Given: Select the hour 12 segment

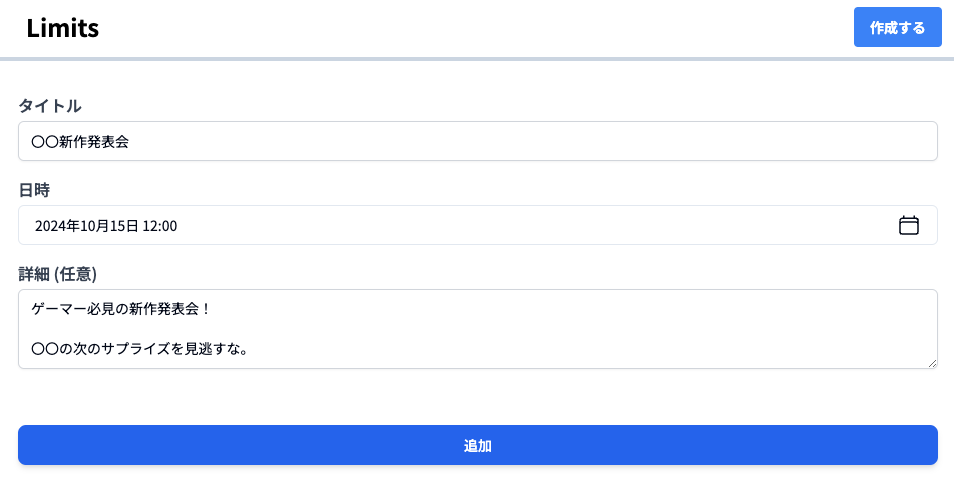Looking at the screenshot, I should point(150,226).
